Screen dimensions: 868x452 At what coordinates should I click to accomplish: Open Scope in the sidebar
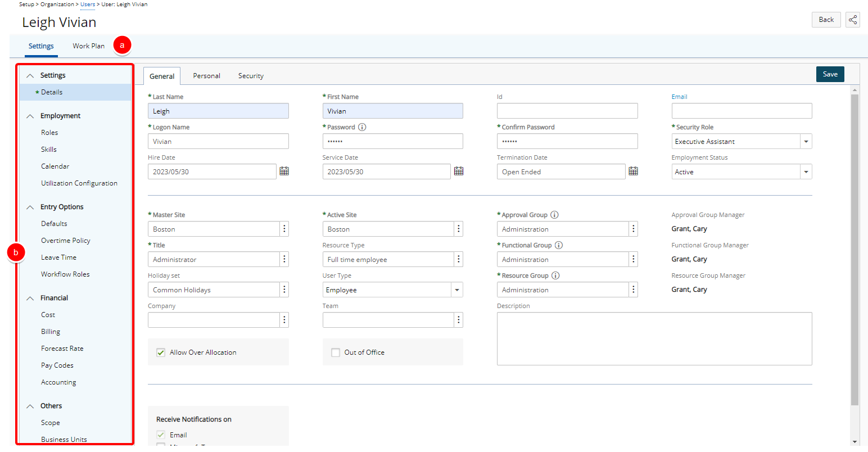pyautogui.click(x=51, y=423)
